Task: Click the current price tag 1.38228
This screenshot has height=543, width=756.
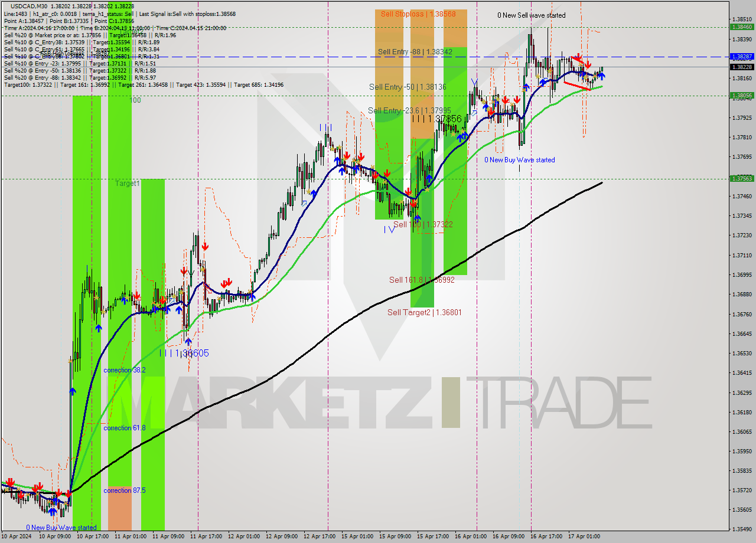Action: click(x=742, y=67)
